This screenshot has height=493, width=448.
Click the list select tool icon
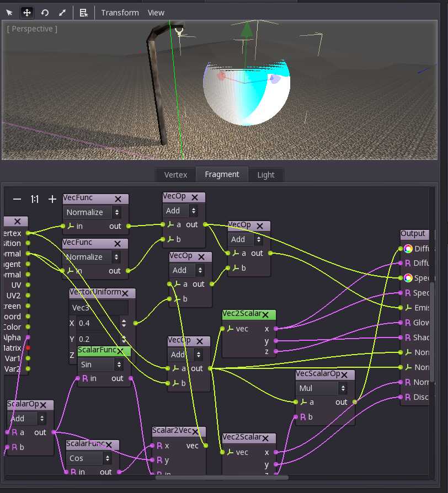coord(83,13)
